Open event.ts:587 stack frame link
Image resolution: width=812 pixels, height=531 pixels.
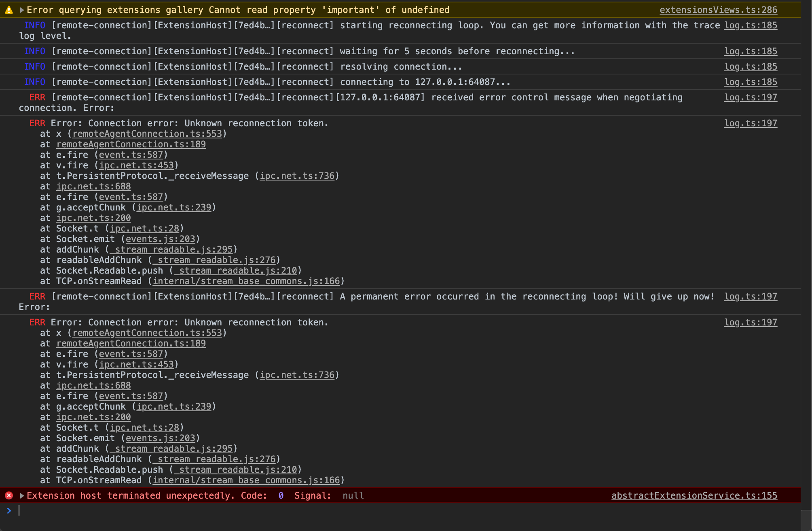pos(131,155)
